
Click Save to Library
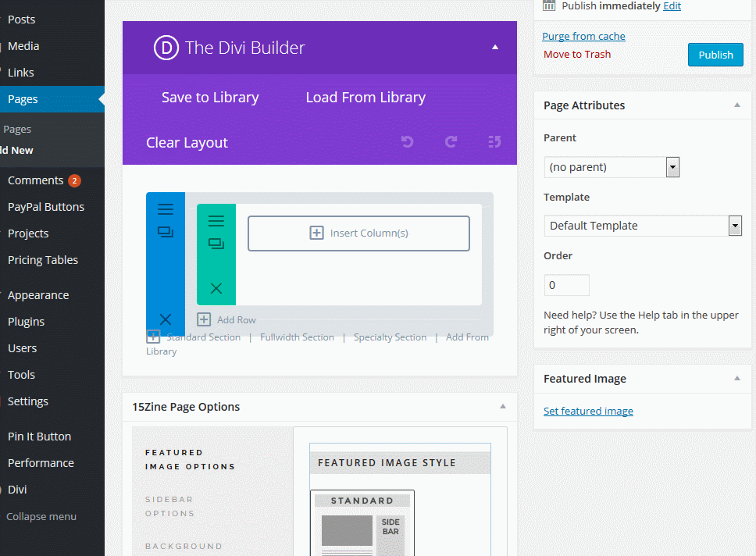pos(210,98)
